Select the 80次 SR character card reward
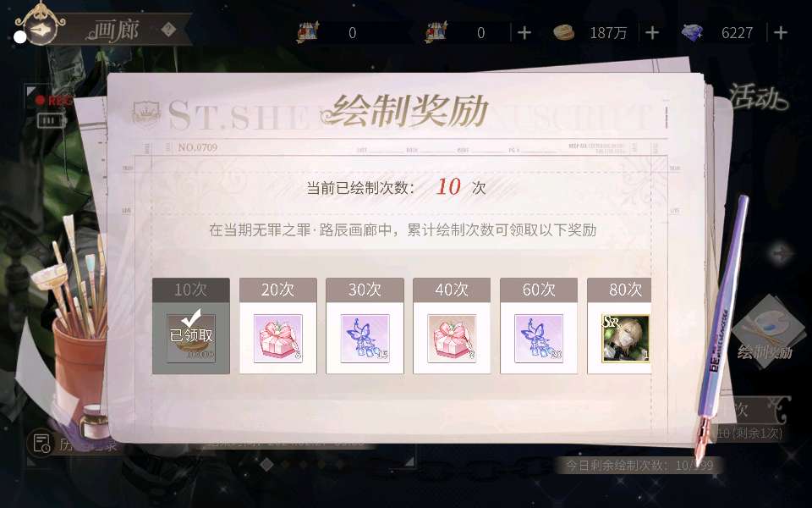The width and height of the screenshot is (812, 508). (625, 339)
